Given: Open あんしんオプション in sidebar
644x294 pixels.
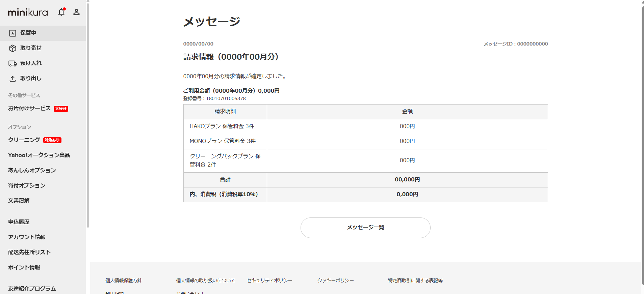Looking at the screenshot, I should click(x=32, y=170).
